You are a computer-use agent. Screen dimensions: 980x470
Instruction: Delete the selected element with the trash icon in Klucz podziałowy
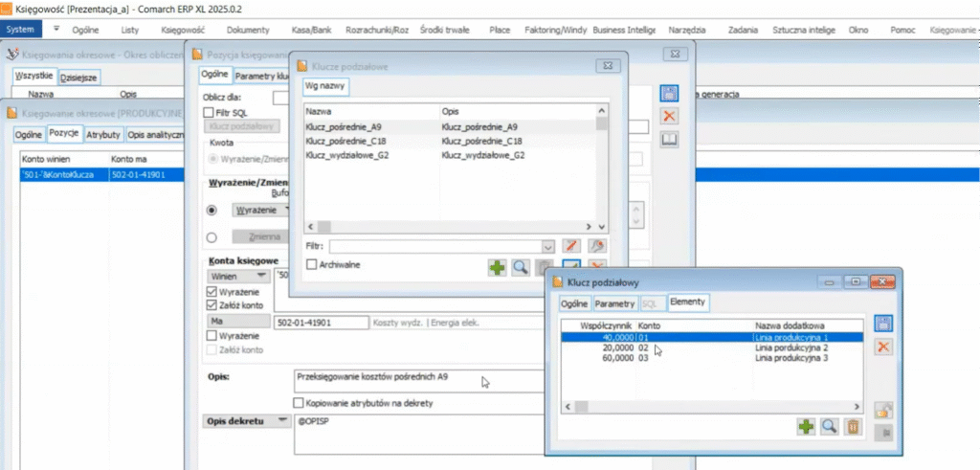point(853,427)
